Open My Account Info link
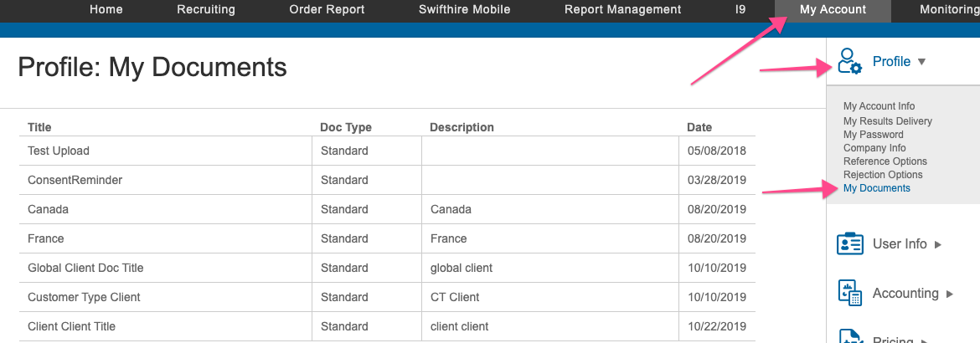This screenshot has width=980, height=343. (x=879, y=106)
